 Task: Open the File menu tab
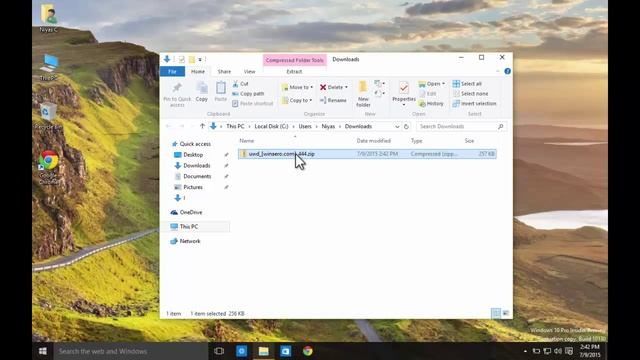coord(172,71)
